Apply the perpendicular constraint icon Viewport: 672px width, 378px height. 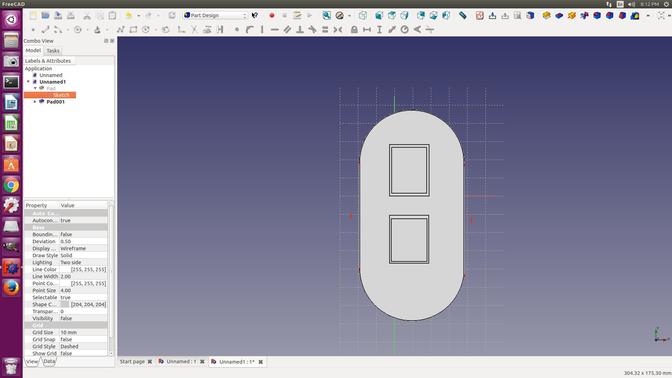pos(300,30)
